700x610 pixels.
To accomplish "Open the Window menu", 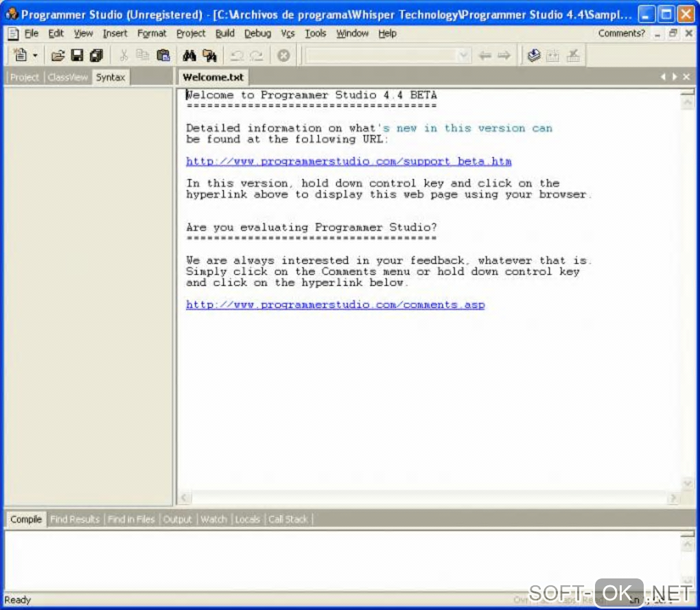I will coord(352,34).
